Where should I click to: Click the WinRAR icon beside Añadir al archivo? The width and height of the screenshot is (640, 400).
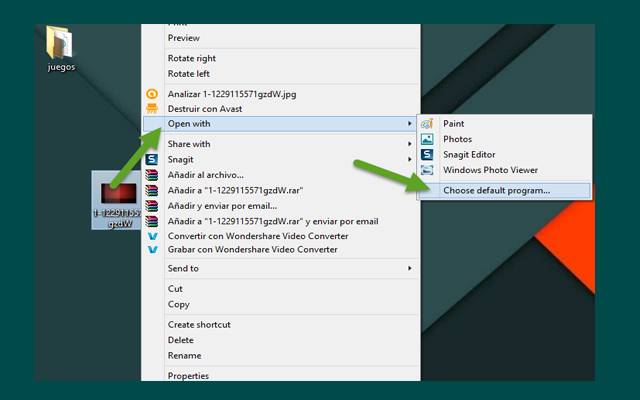pos(152,175)
